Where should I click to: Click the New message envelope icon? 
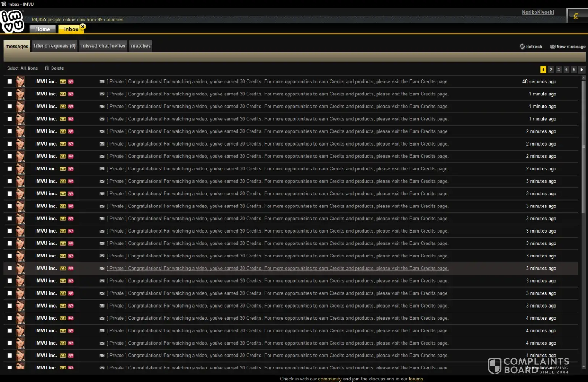[x=552, y=47]
